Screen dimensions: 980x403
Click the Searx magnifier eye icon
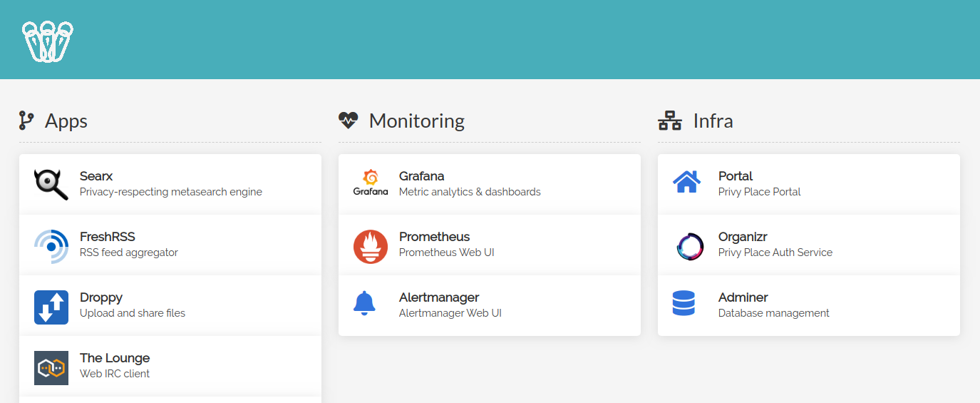[x=51, y=184]
